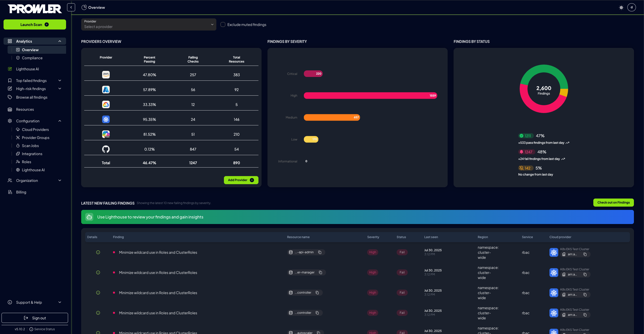Screen dimensions: 644x334
Task: Open details info icon for first finding
Action: click(98, 252)
